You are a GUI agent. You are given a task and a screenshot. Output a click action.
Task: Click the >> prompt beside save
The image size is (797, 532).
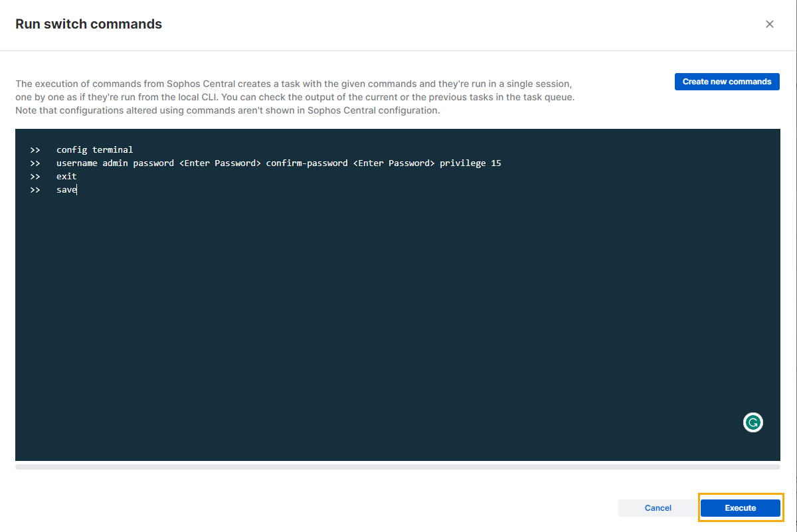coord(35,190)
